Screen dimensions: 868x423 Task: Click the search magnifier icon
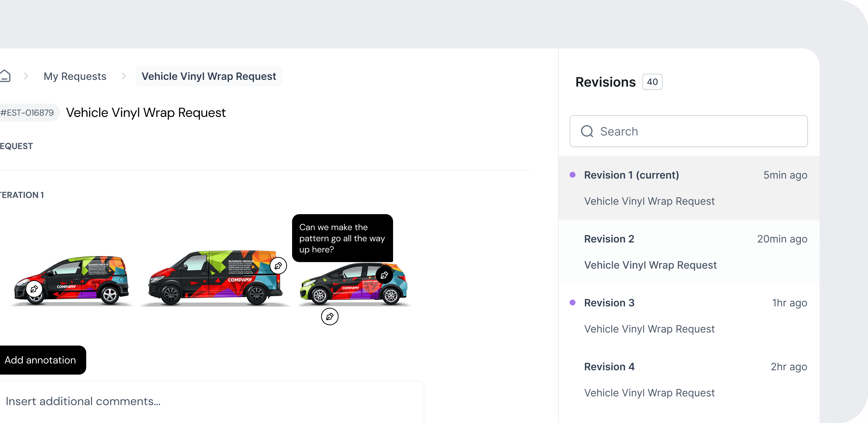tap(587, 131)
